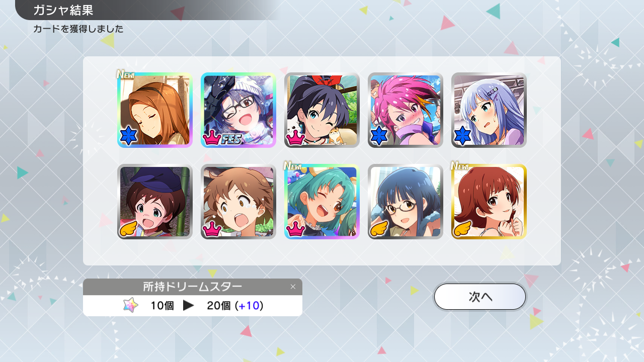Close the 所持ドリームスター panel
Screen dimensions: 644x362
[293, 287]
